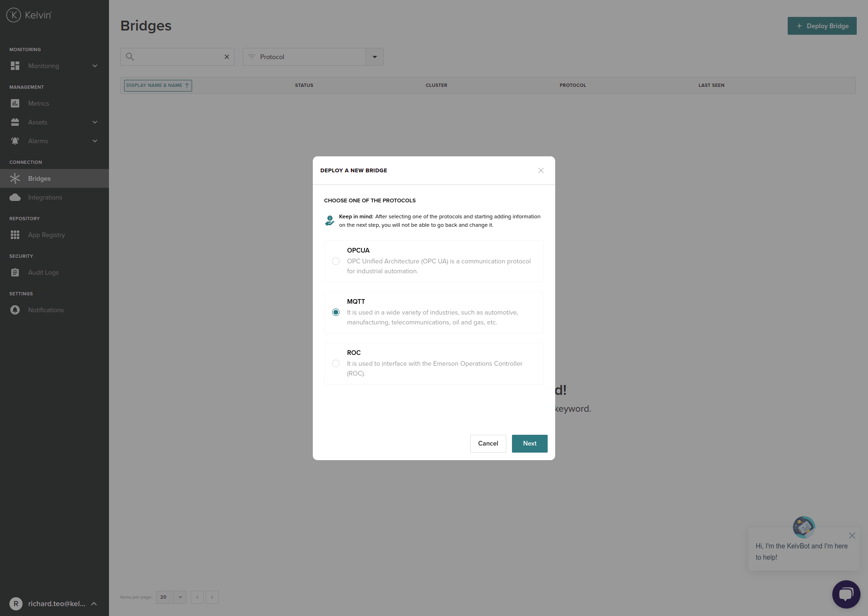Open Notifications via the bell icon
Viewport: 868px width, 616px height.
click(x=15, y=310)
